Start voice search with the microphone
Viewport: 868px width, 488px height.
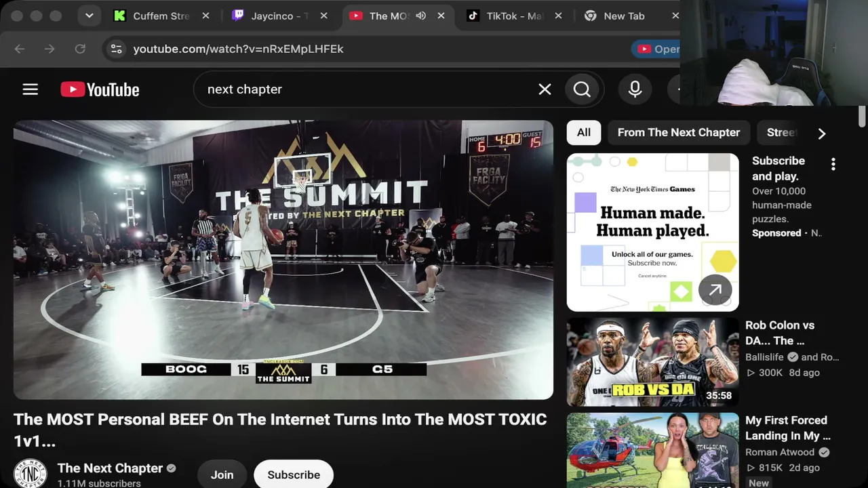click(x=635, y=89)
